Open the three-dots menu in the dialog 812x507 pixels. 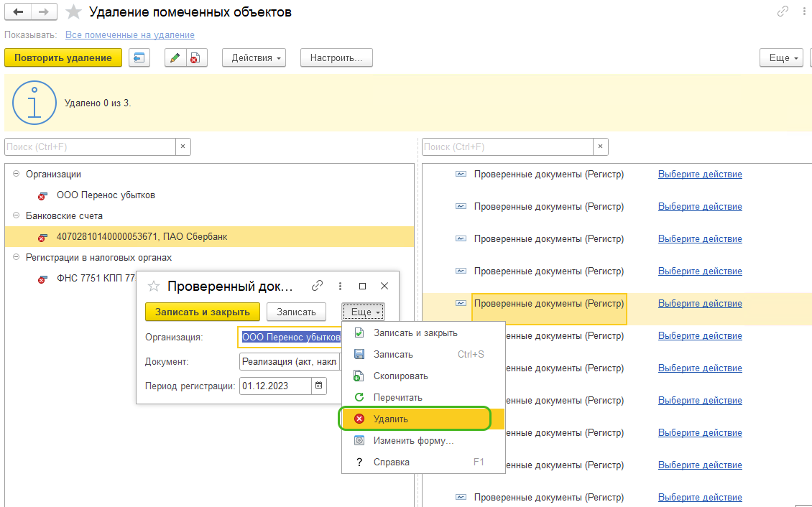click(x=340, y=286)
